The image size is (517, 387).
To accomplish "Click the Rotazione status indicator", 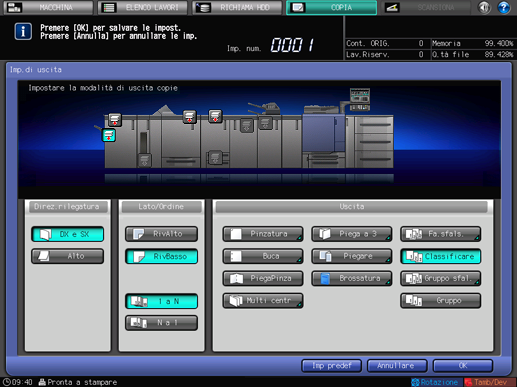I will coord(436,382).
